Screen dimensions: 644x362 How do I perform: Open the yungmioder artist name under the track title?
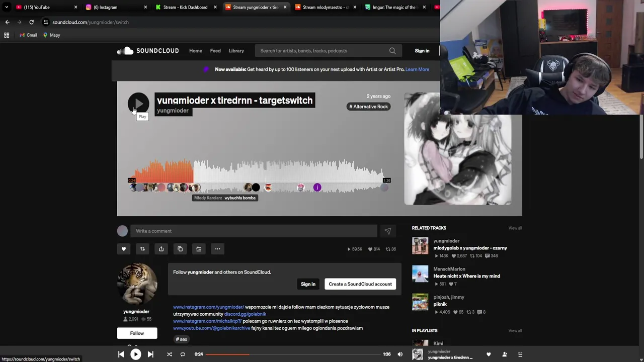[173, 111]
